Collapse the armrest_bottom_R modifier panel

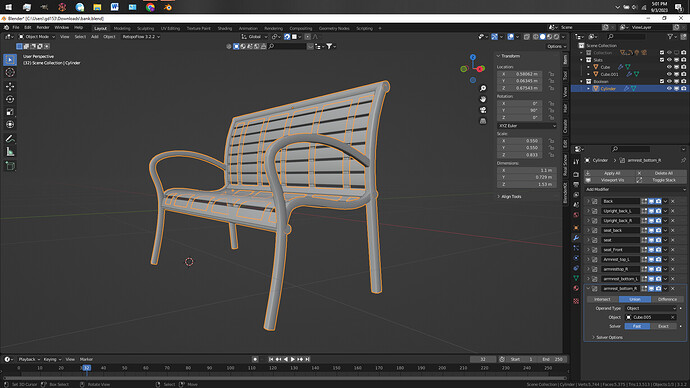589,289
